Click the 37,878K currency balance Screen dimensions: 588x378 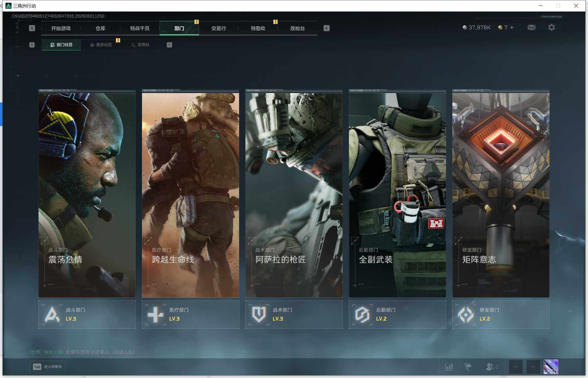click(x=479, y=28)
